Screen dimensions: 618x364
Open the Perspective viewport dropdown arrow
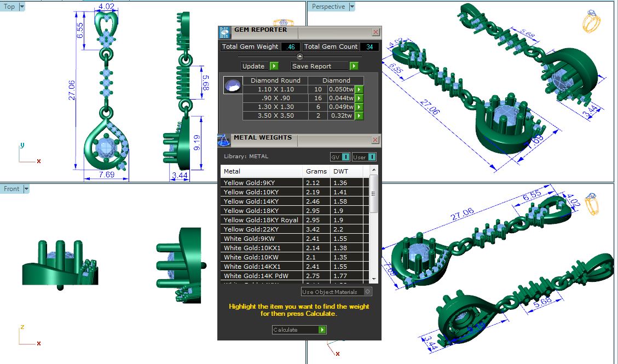click(x=351, y=7)
